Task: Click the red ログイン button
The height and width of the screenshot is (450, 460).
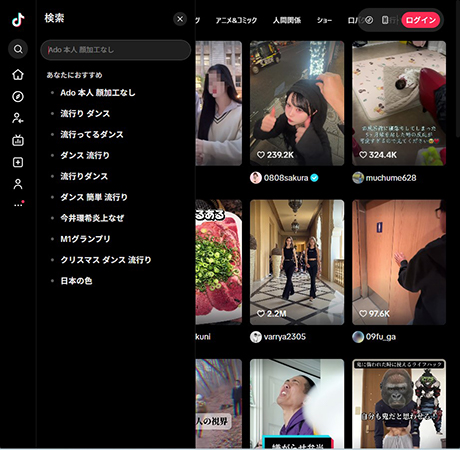Action: click(421, 20)
